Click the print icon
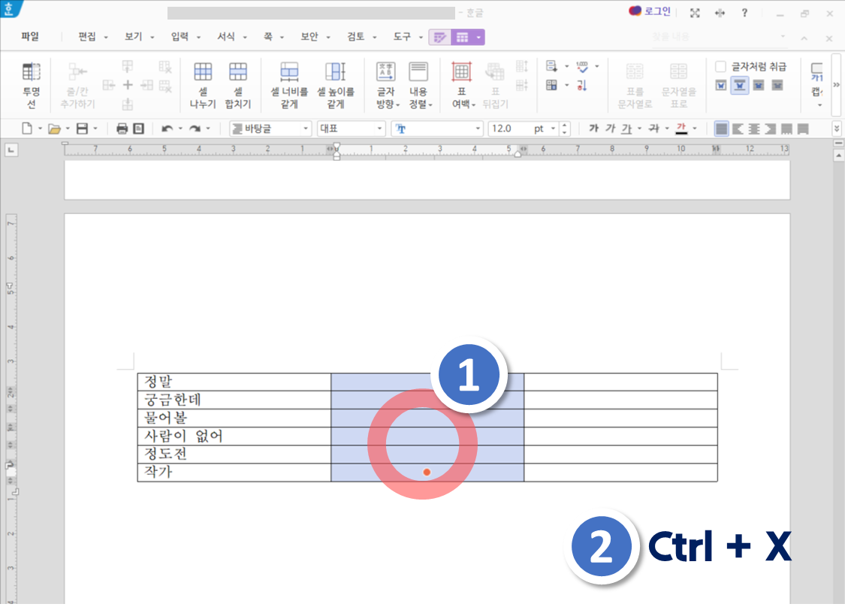Screen dimensions: 845x616 tap(122, 128)
